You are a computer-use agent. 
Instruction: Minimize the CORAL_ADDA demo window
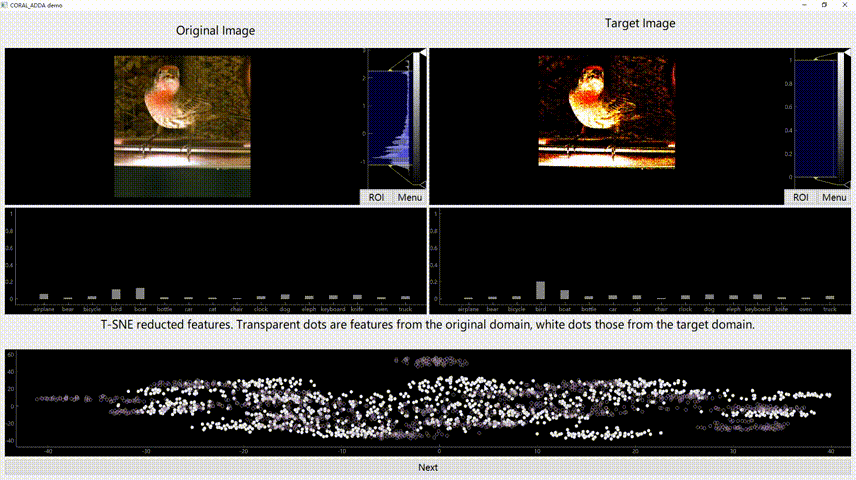(804, 5)
